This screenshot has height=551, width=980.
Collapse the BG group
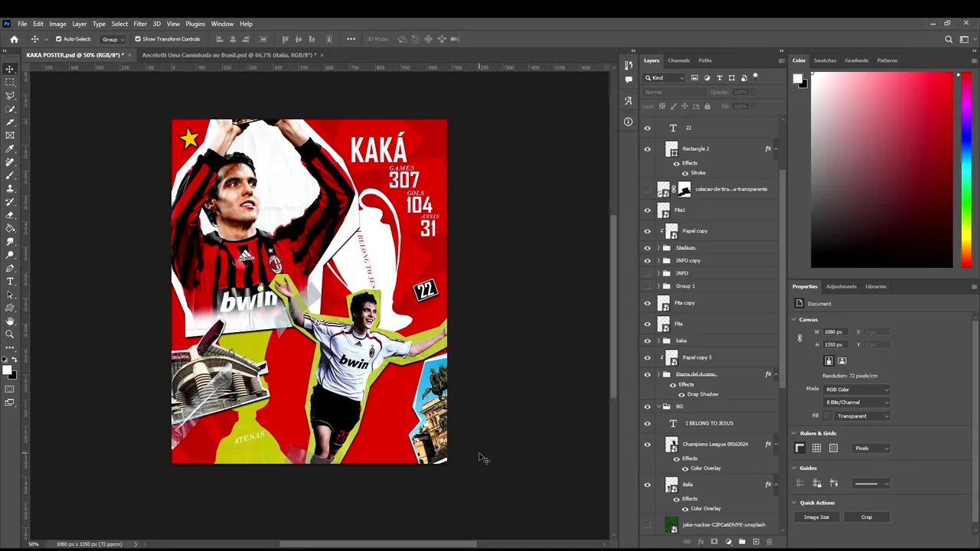click(x=658, y=406)
